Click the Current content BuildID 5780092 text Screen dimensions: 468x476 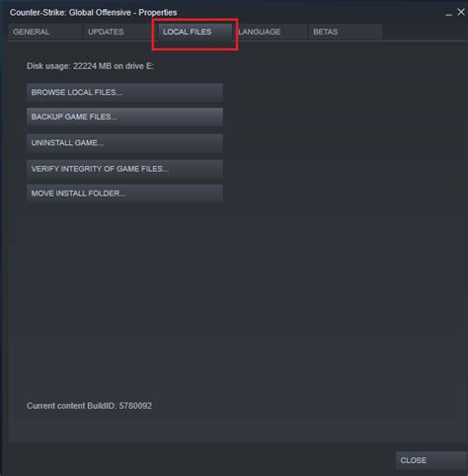tap(89, 406)
